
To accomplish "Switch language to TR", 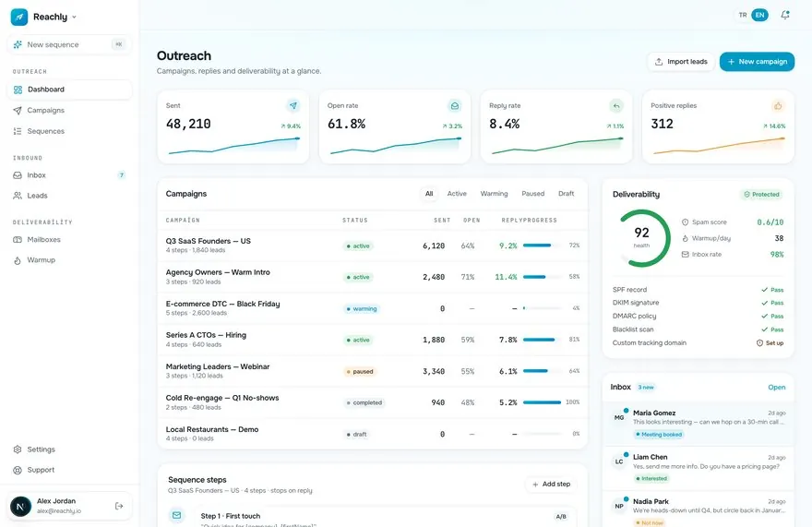I will tap(743, 15).
